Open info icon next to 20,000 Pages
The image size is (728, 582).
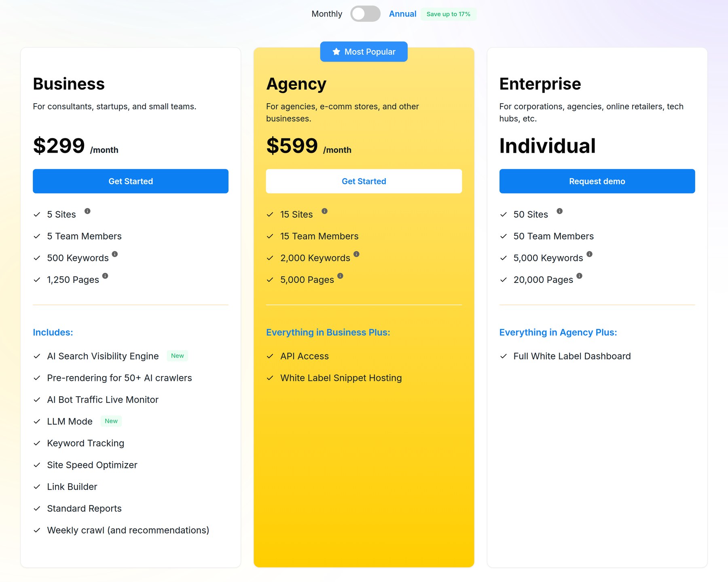click(580, 276)
